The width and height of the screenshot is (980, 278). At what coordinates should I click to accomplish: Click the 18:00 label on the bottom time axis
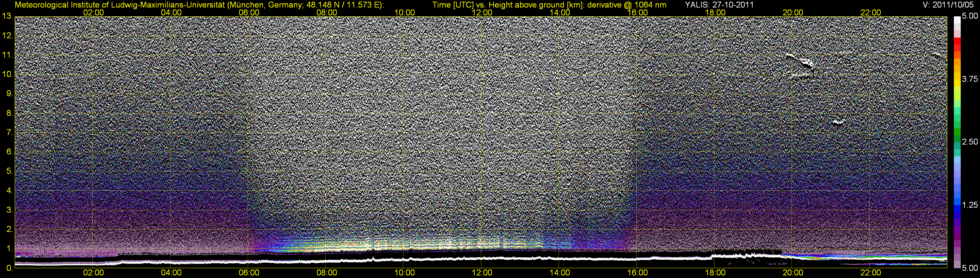point(715,273)
